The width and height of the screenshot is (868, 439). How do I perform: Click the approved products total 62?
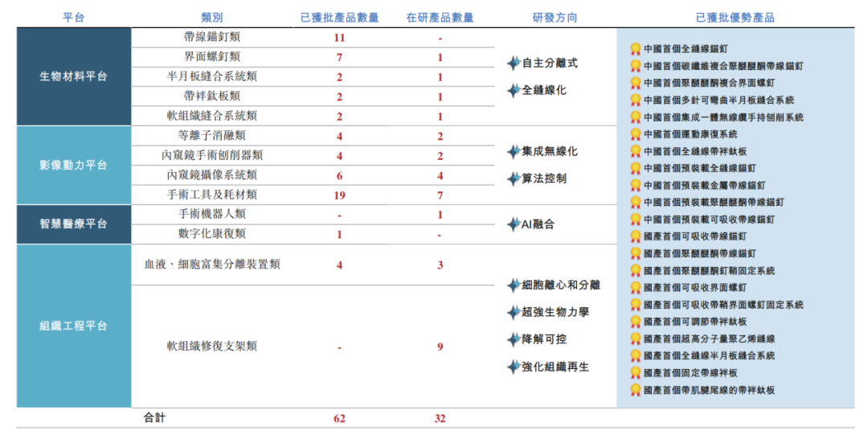339,418
